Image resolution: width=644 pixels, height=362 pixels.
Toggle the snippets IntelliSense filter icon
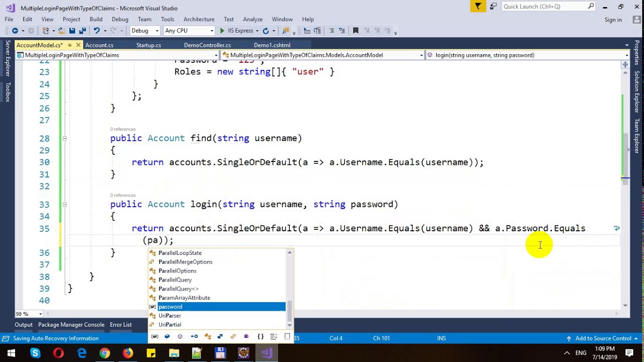(x=287, y=336)
